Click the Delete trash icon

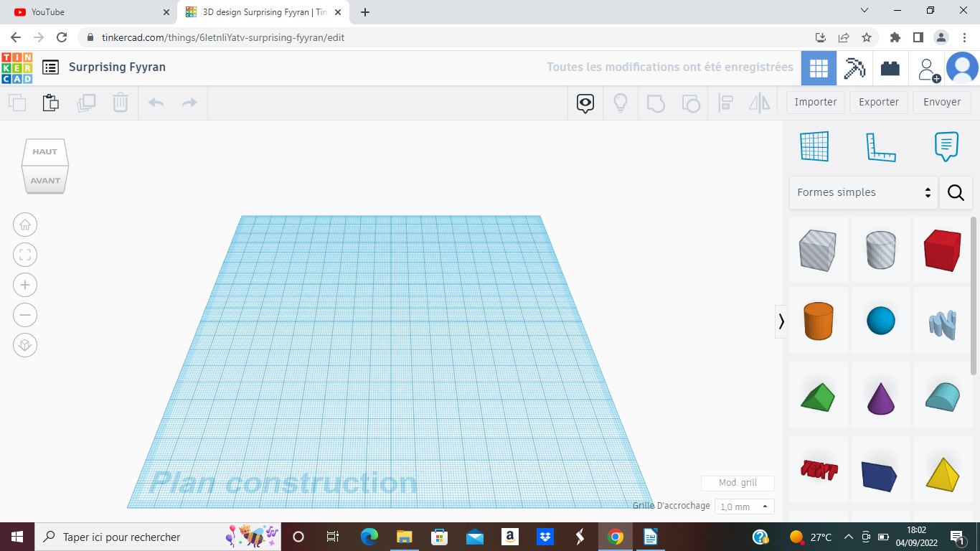point(121,103)
